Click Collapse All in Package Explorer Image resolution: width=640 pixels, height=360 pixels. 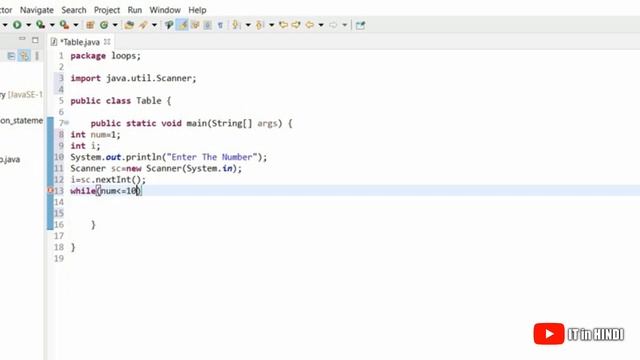(x=11, y=56)
